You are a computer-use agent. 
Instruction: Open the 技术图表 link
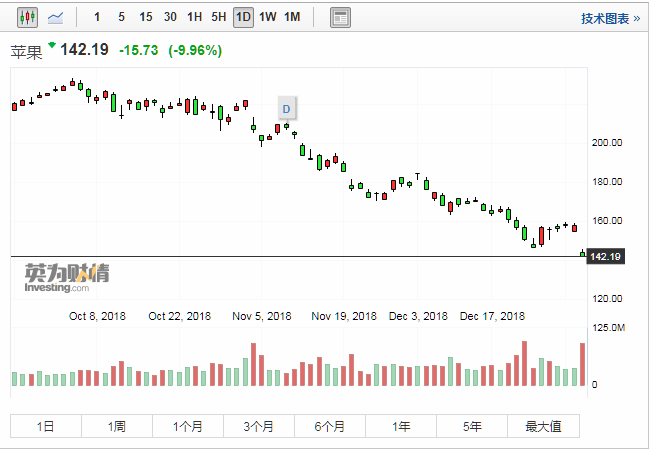click(610, 18)
